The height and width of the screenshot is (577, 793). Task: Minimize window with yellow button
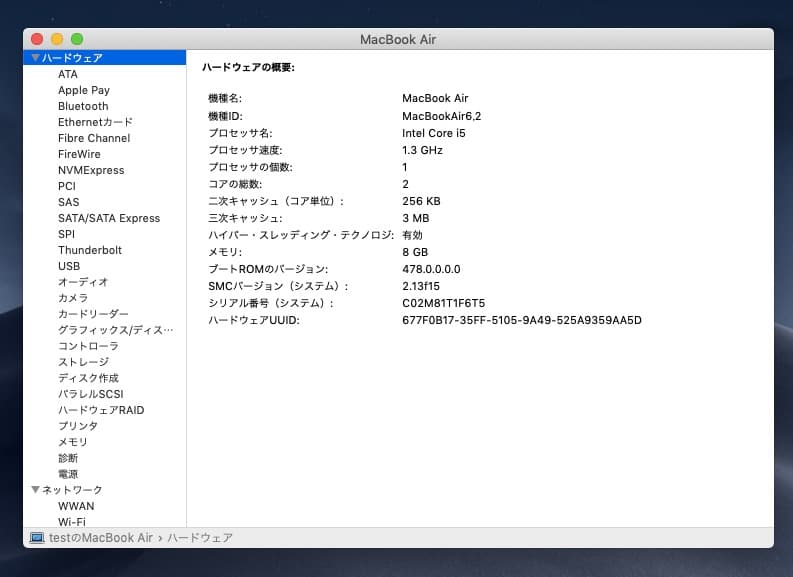pyautogui.click(x=57, y=39)
